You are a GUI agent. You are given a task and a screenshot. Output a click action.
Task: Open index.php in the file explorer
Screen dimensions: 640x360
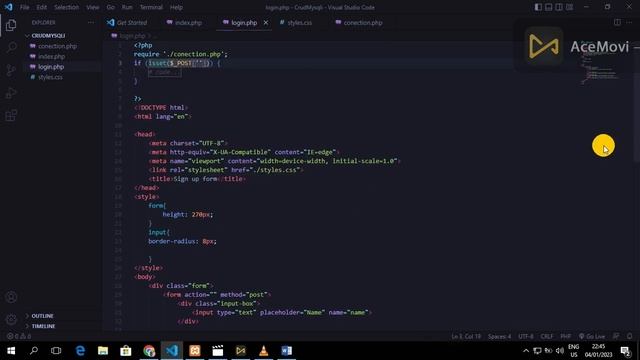coord(51,56)
